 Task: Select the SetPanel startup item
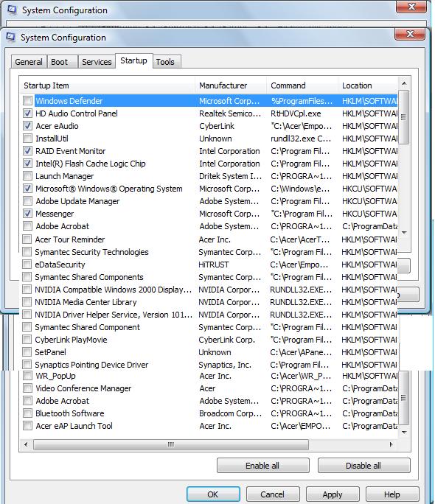(50, 352)
